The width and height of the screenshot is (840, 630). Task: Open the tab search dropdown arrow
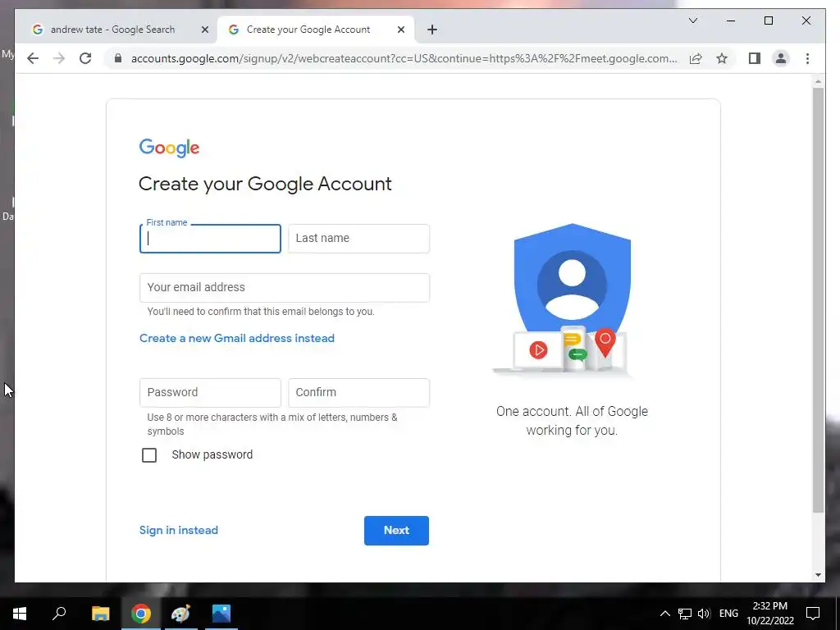pos(692,21)
